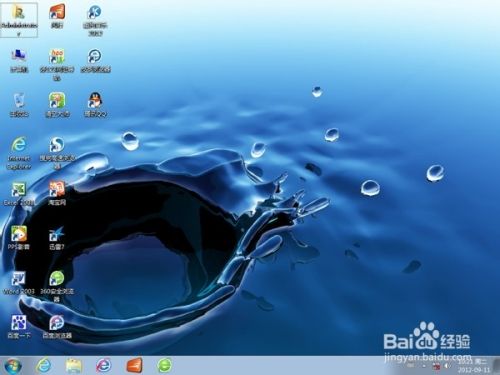Select the Administrator folder on the desktop
Image resolution: width=500 pixels, height=375 pixels.
tap(19, 19)
